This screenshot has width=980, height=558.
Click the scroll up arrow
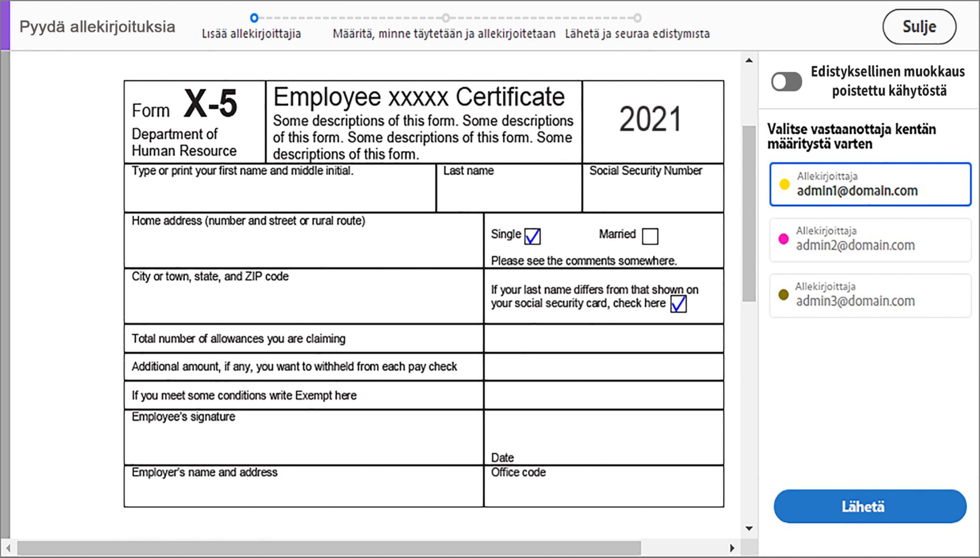click(749, 60)
